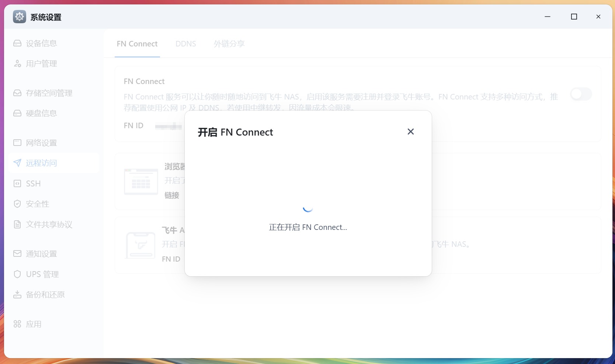Select the 备份和还原 backup icon
This screenshot has width=615, height=364.
point(17,294)
